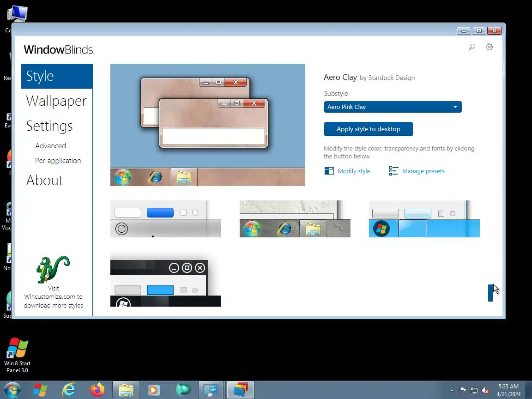Open media player icon on taskbar
Viewport: 532px width, 399px height.
click(154, 390)
